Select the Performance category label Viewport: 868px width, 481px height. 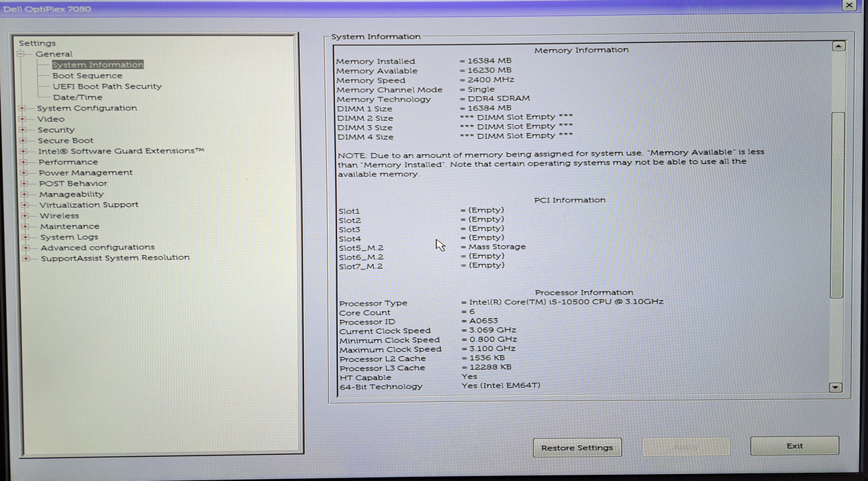point(68,162)
